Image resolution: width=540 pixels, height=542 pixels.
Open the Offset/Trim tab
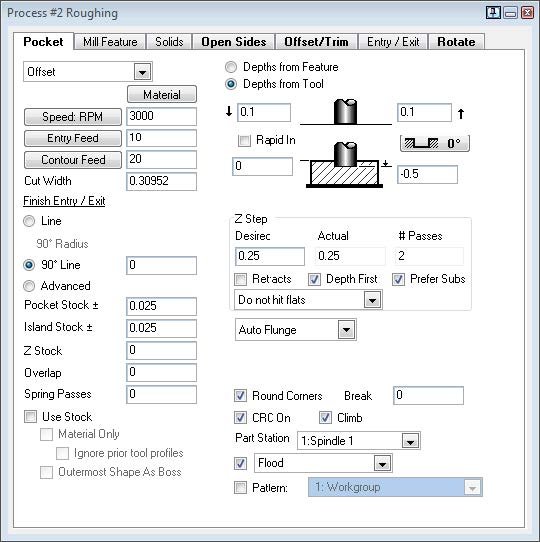click(316, 42)
